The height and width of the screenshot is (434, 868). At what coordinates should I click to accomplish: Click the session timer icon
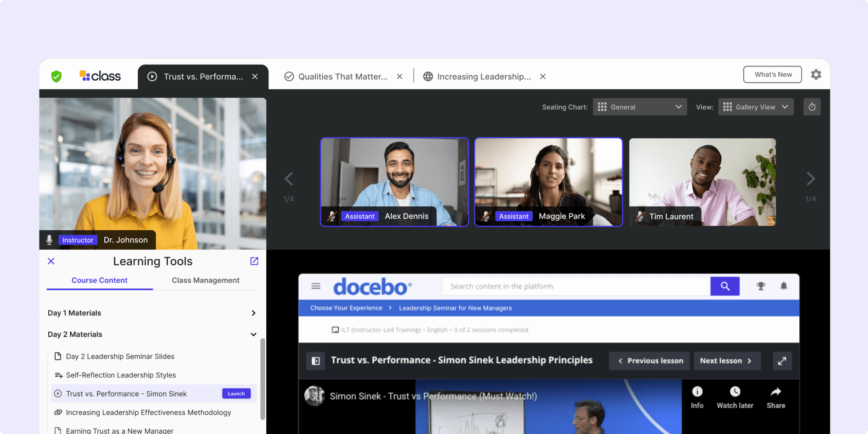[812, 107]
